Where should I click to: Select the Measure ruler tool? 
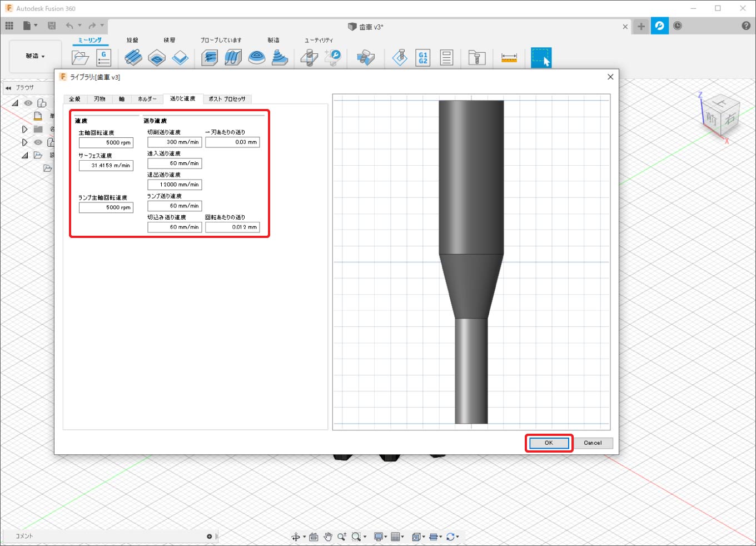(x=509, y=57)
